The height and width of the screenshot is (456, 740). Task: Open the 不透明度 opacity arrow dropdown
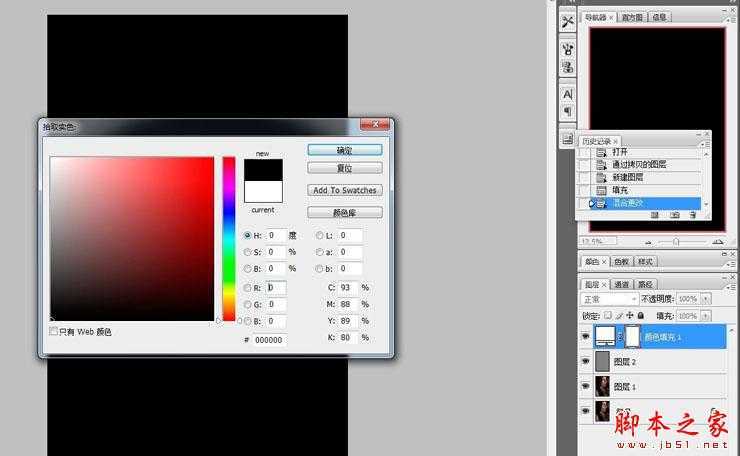click(706, 299)
